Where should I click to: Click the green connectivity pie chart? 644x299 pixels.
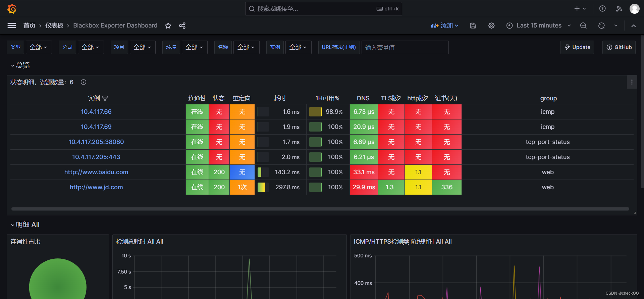(58, 279)
